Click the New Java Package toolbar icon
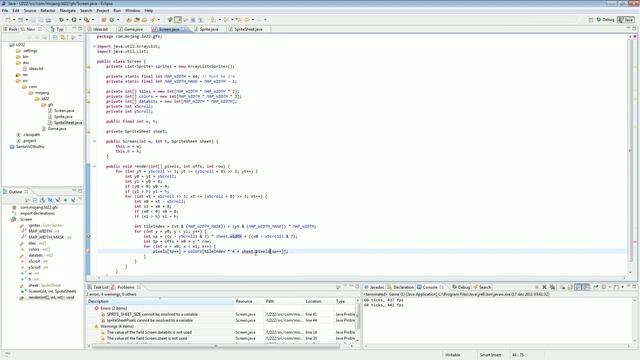Viewport: 640px width, 360px height. click(x=104, y=20)
